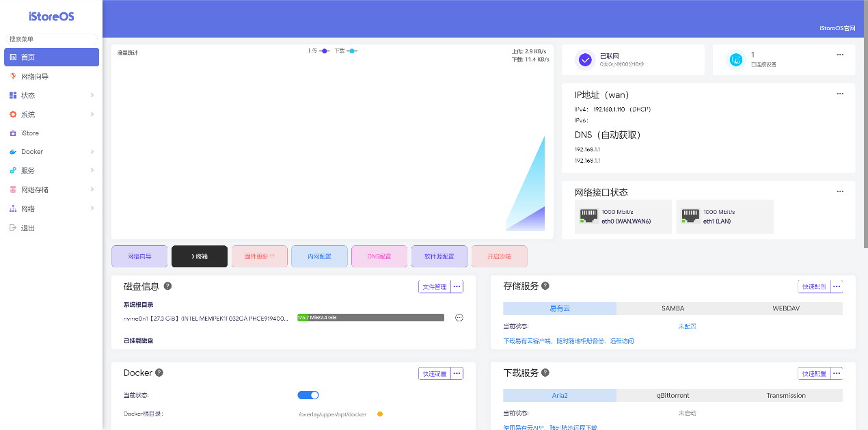Expand the 状态 sidebar submenu

(x=92, y=96)
